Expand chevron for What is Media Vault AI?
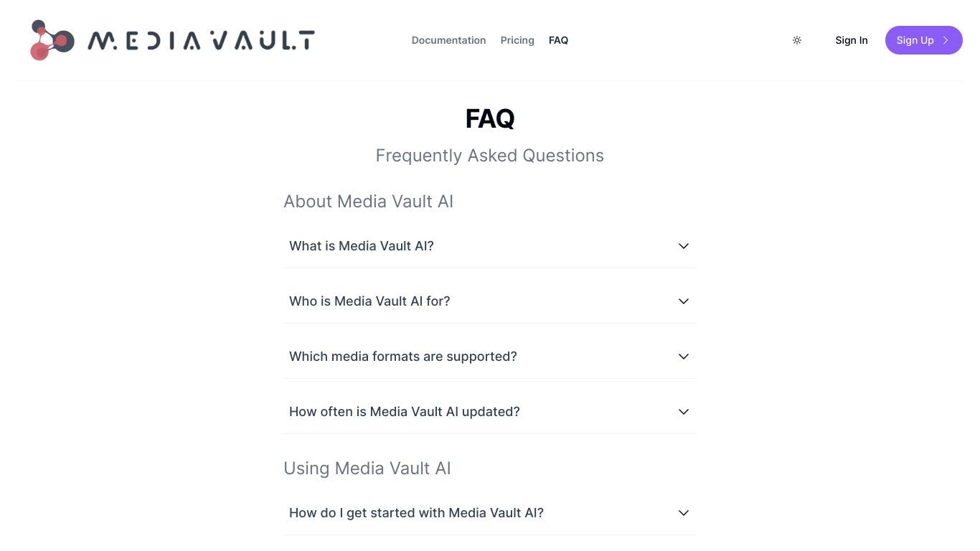980x551 pixels. [684, 246]
